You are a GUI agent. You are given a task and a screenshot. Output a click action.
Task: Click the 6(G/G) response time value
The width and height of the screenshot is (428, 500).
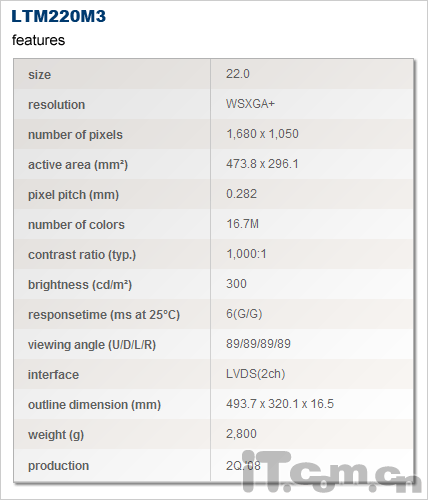[244, 314]
